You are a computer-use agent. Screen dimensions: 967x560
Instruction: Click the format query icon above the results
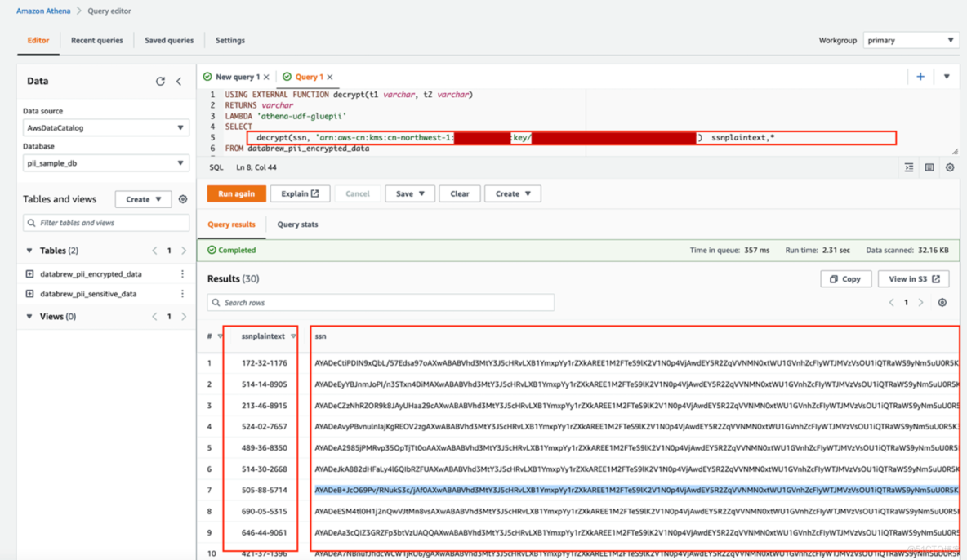tap(908, 167)
